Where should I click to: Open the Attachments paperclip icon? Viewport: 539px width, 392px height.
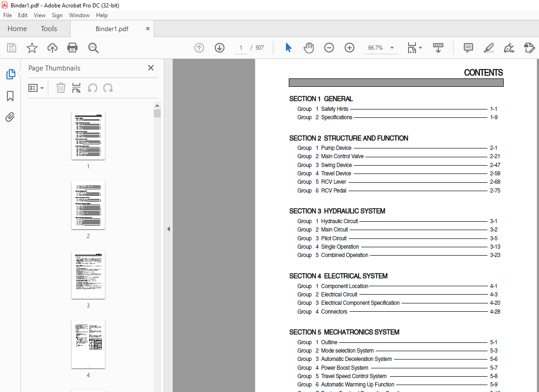(x=10, y=117)
